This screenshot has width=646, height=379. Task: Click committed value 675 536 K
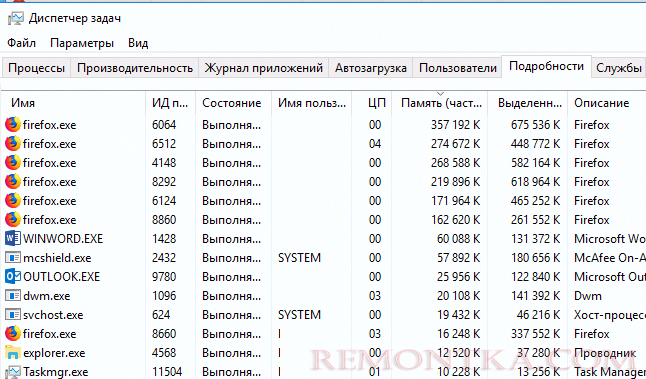(x=536, y=124)
